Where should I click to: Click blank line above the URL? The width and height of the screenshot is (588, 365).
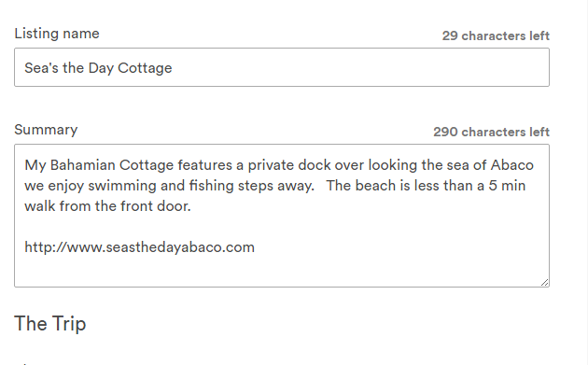[282, 227]
